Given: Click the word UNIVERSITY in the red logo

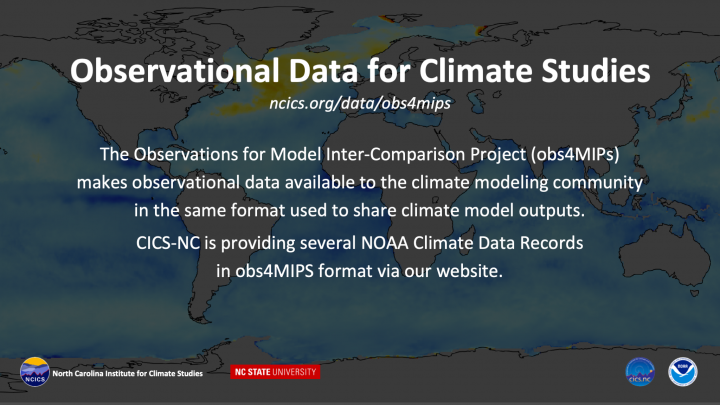Looking at the screenshot, I should [x=295, y=372].
